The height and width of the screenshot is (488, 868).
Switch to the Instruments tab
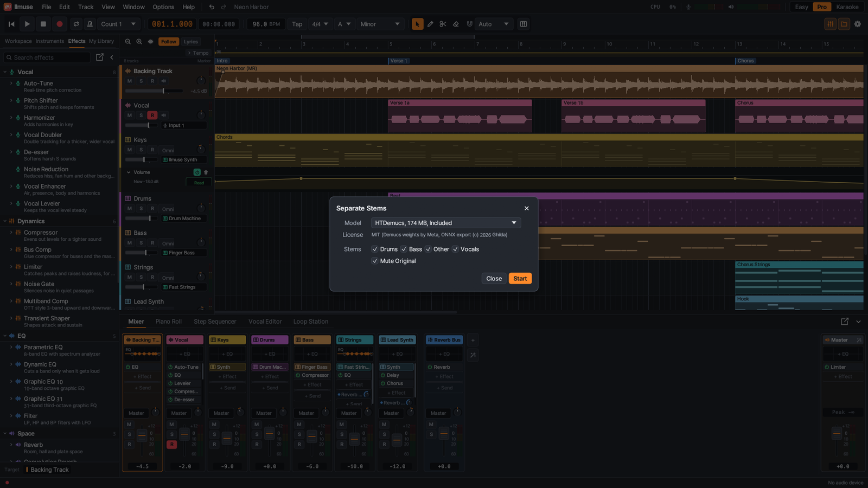(49, 41)
